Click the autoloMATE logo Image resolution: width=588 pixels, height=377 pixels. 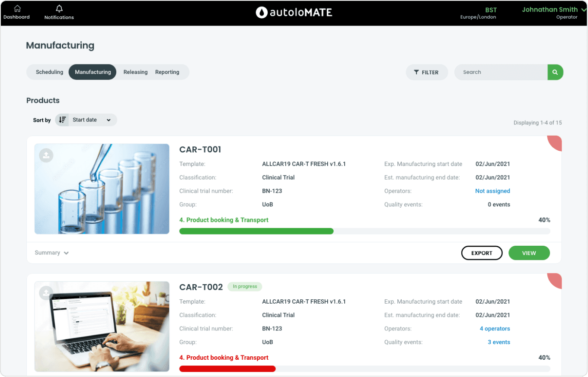[294, 13]
